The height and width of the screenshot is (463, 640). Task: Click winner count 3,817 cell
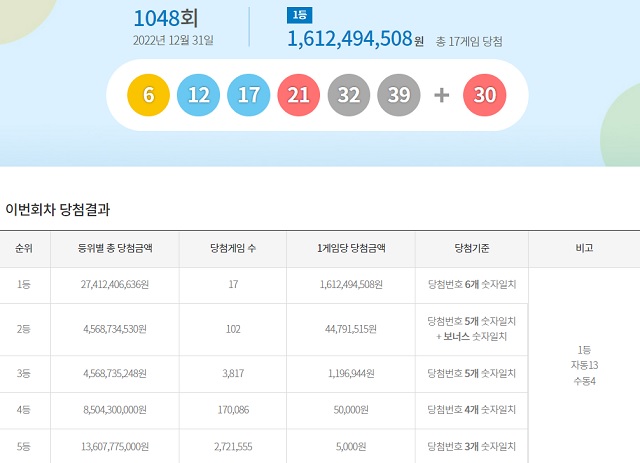[x=233, y=374]
